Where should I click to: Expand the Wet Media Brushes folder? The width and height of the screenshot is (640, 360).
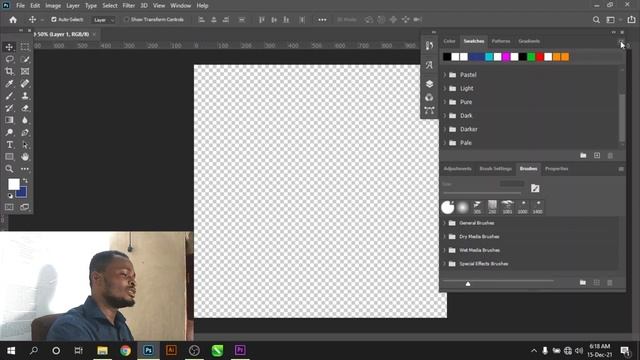pyautogui.click(x=444, y=250)
